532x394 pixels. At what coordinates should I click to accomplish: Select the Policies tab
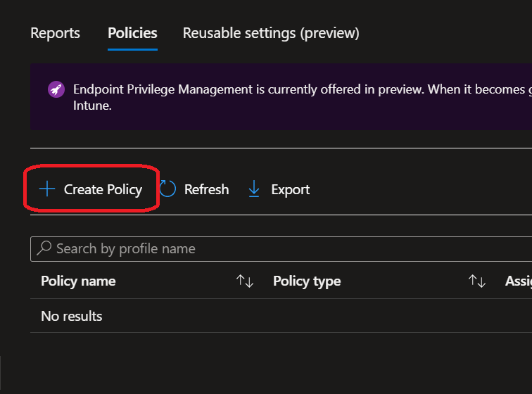[132, 33]
